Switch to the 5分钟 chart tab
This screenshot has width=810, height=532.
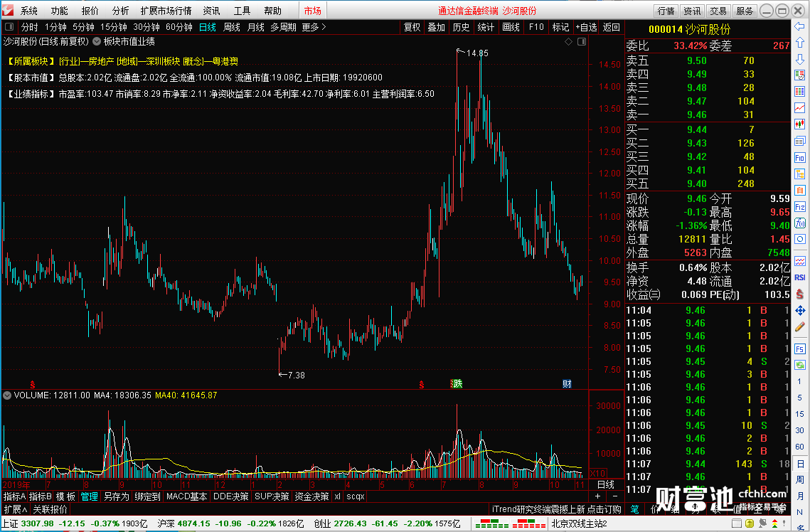point(83,27)
